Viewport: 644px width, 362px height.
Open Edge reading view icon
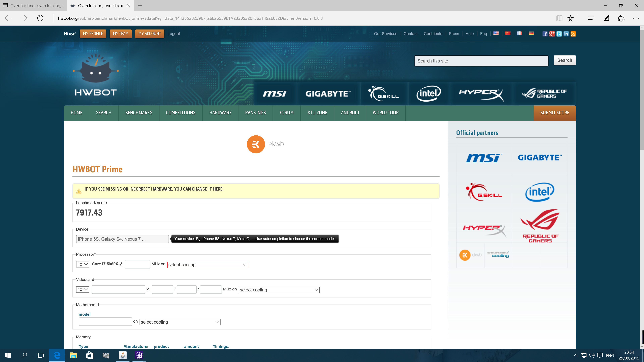(559, 18)
